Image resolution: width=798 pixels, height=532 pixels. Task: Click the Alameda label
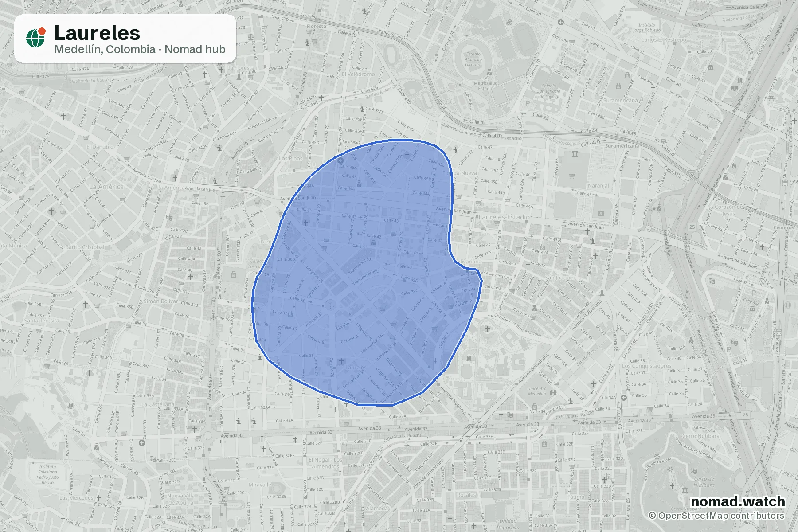(x=377, y=509)
